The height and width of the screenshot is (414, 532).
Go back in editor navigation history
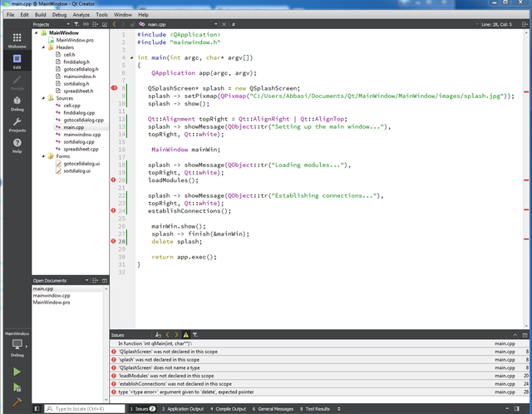click(x=115, y=24)
